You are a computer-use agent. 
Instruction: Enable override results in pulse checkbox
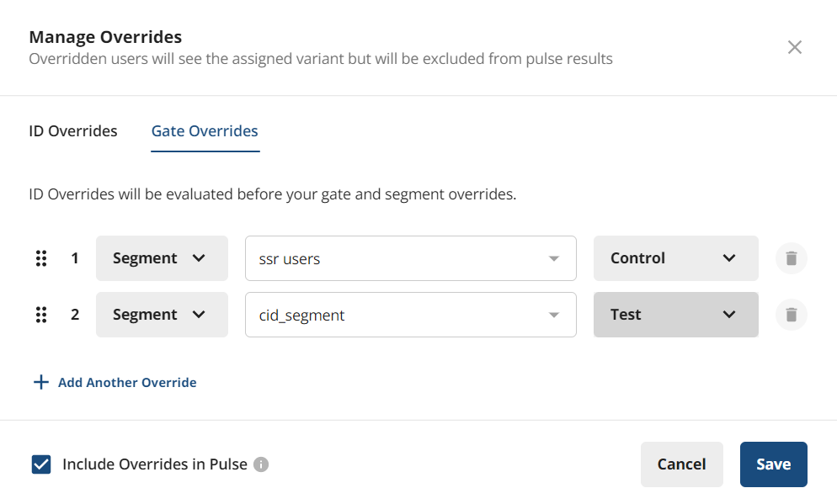40,464
